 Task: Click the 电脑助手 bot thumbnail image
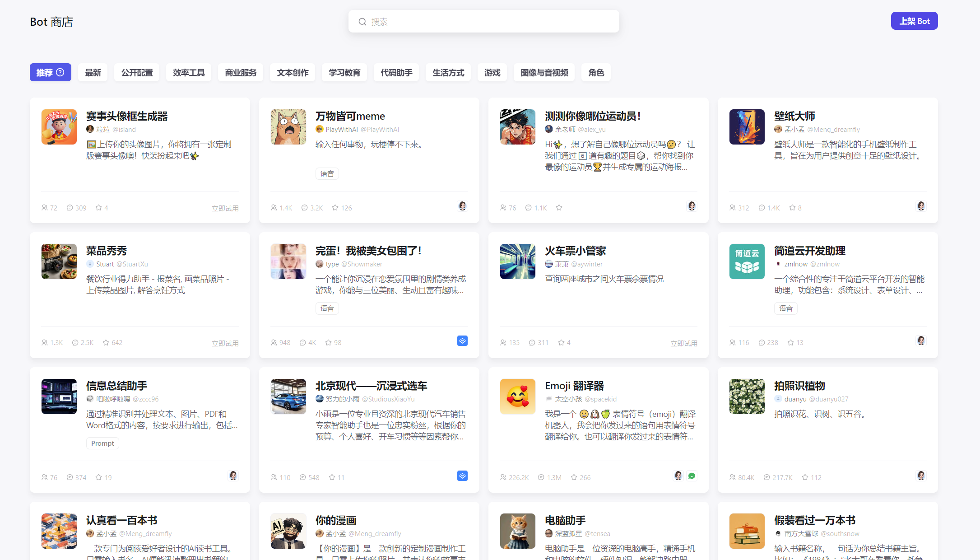click(x=517, y=531)
